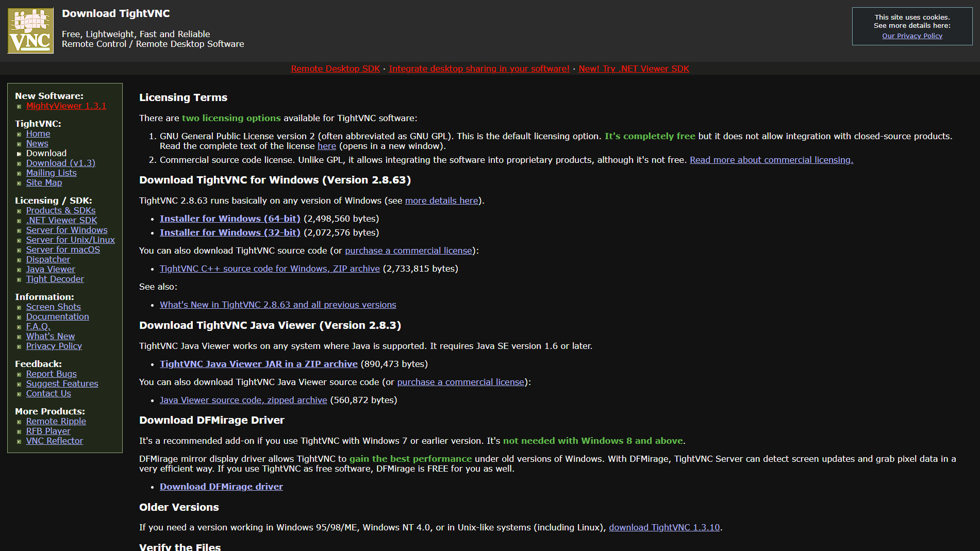Click the Download DFMirage Driver heading
The width and height of the screenshot is (980, 551).
(x=211, y=420)
